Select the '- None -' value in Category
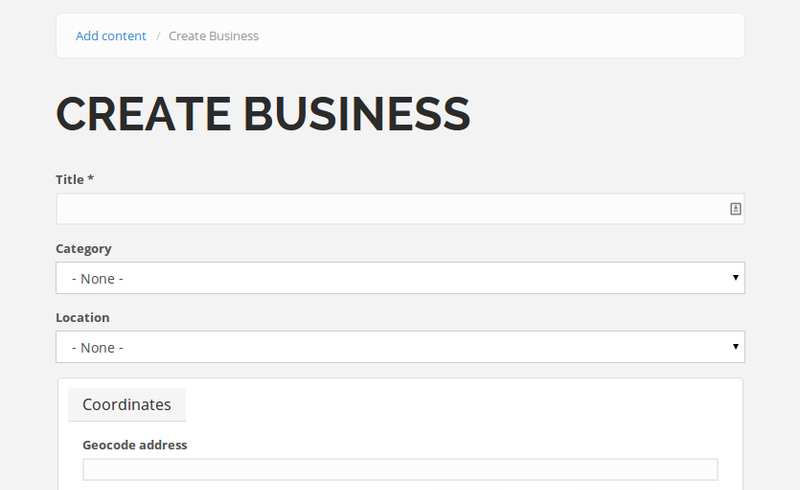Viewport: 800px width, 490px height. click(x=97, y=279)
